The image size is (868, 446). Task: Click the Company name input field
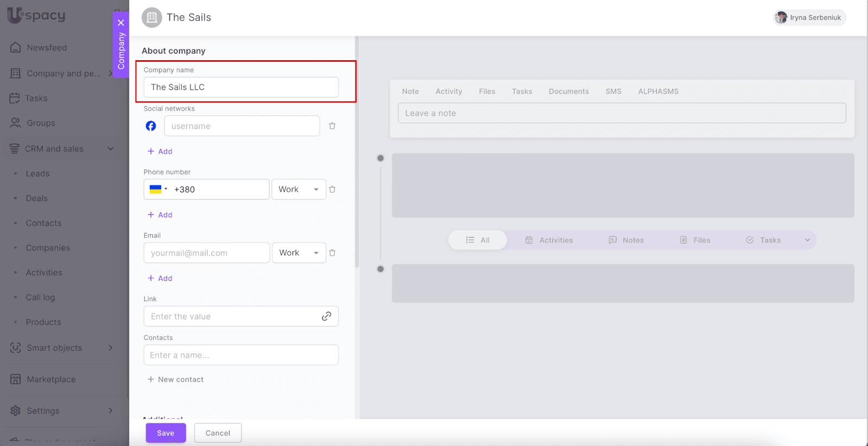[x=241, y=87]
